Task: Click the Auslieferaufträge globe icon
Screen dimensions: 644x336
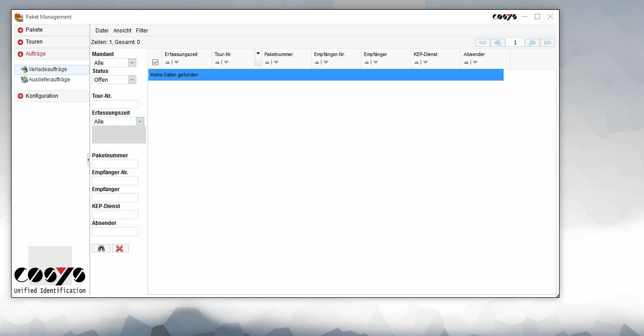Action: point(25,80)
